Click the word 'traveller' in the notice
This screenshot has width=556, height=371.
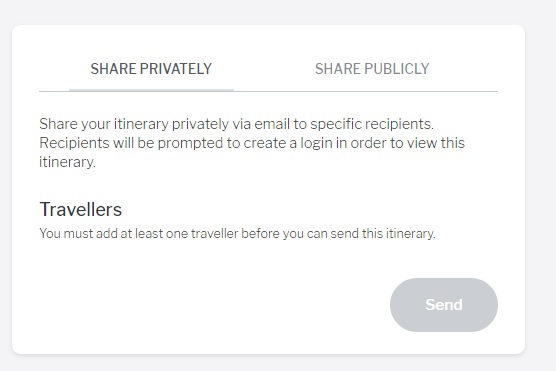coord(215,233)
